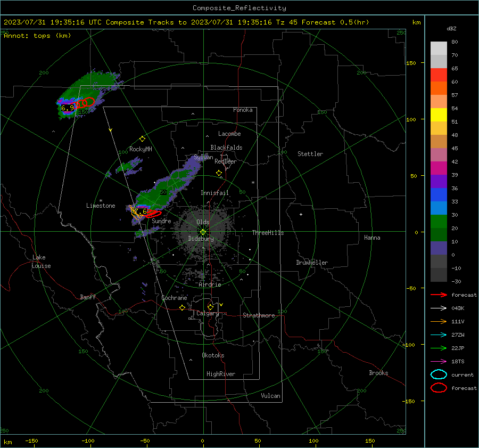
Task: Click the RockyMH label
Action: [141, 149]
